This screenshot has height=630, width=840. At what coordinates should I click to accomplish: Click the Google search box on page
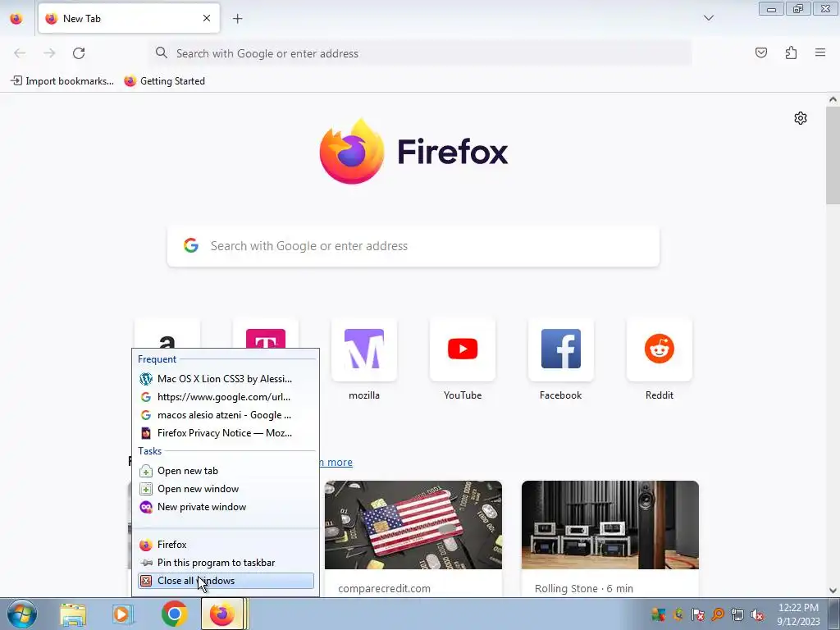click(x=413, y=246)
